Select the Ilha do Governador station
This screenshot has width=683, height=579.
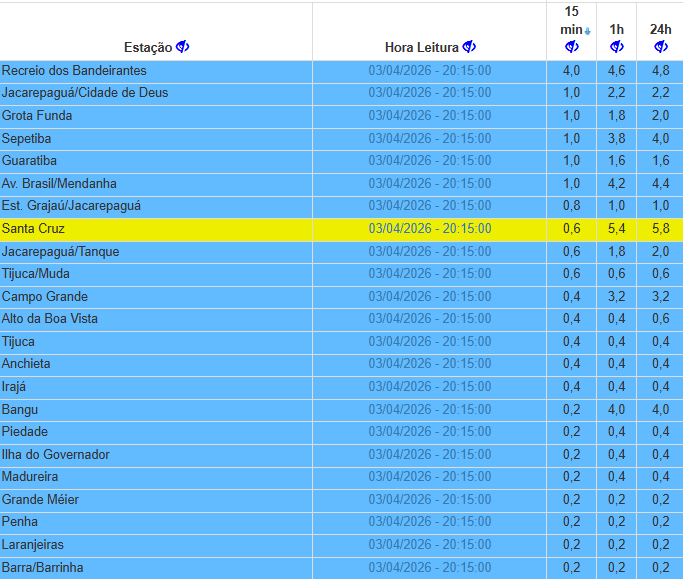56,454
